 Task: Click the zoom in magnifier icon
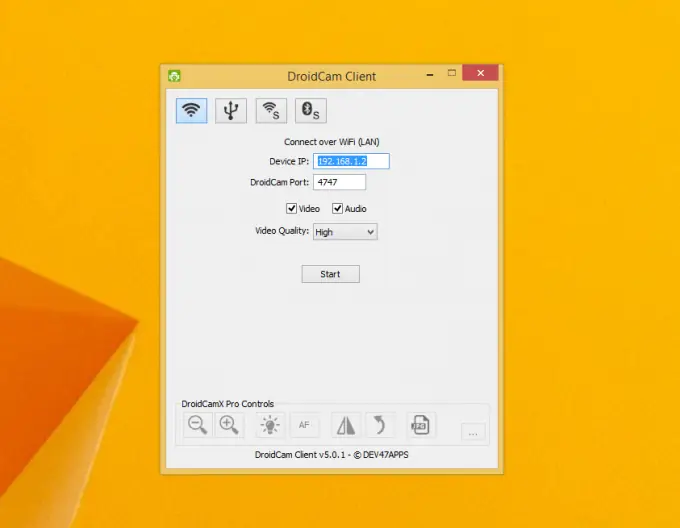pos(229,425)
